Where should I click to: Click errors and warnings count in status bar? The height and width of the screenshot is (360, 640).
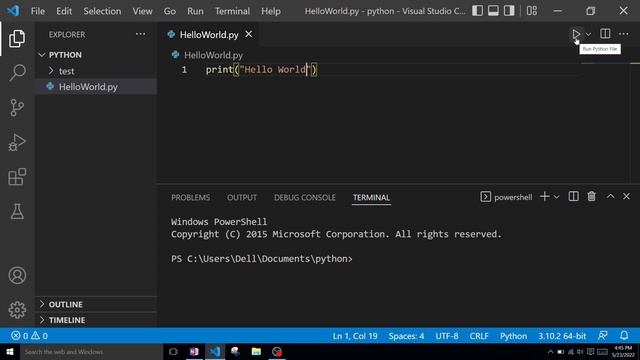(x=29, y=336)
